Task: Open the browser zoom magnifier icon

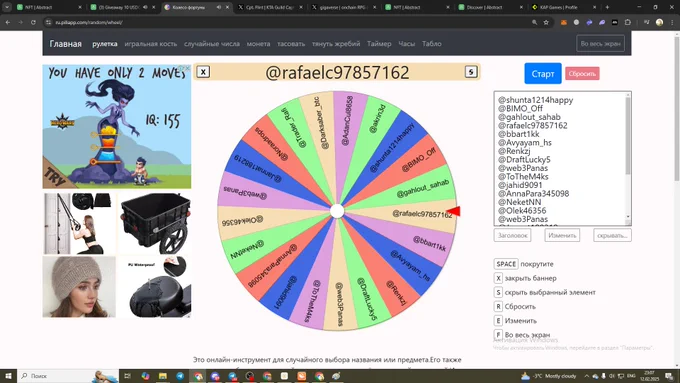Action: click(x=534, y=22)
